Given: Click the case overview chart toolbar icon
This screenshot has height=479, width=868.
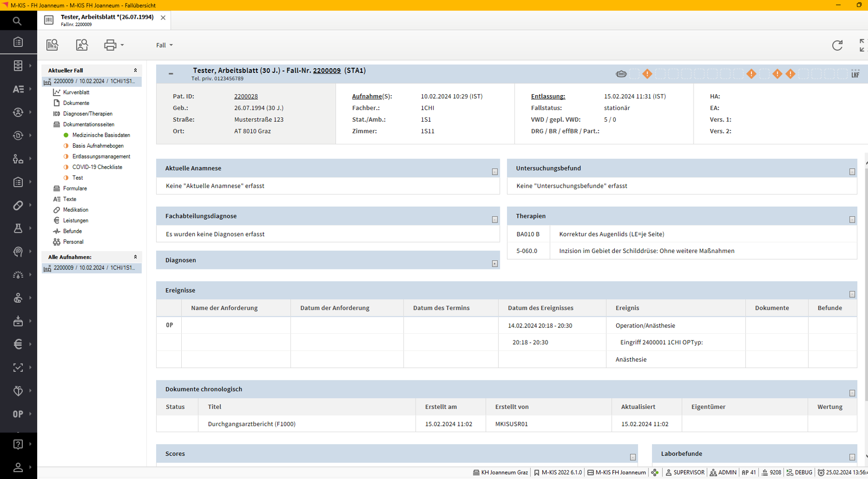Looking at the screenshot, I should click(52, 45).
